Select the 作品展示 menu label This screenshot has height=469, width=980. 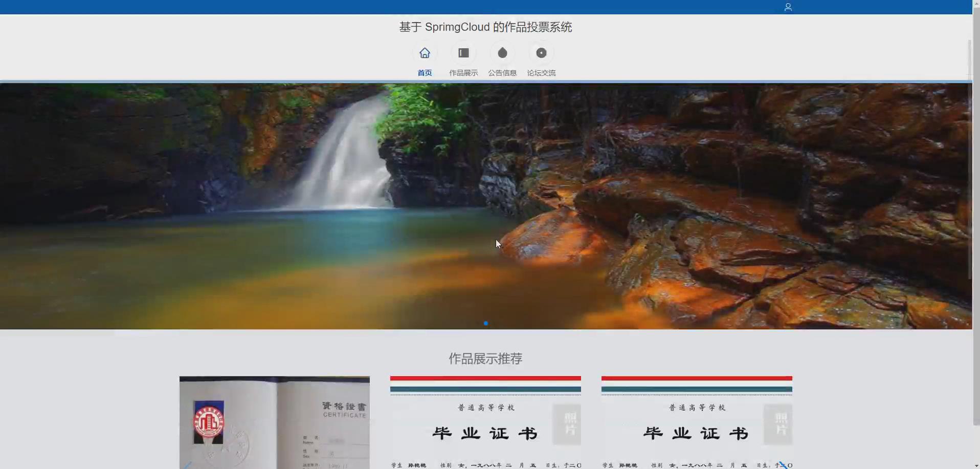point(463,73)
